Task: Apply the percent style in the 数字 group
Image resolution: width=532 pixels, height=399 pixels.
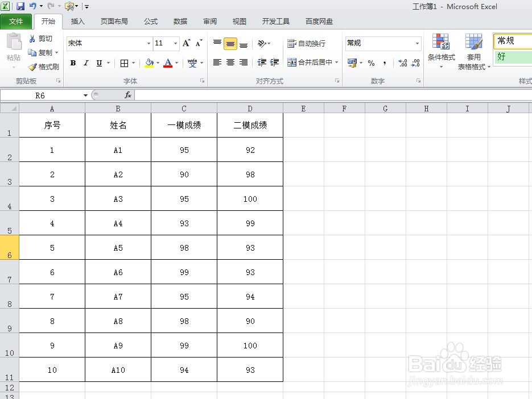Action: pos(370,63)
